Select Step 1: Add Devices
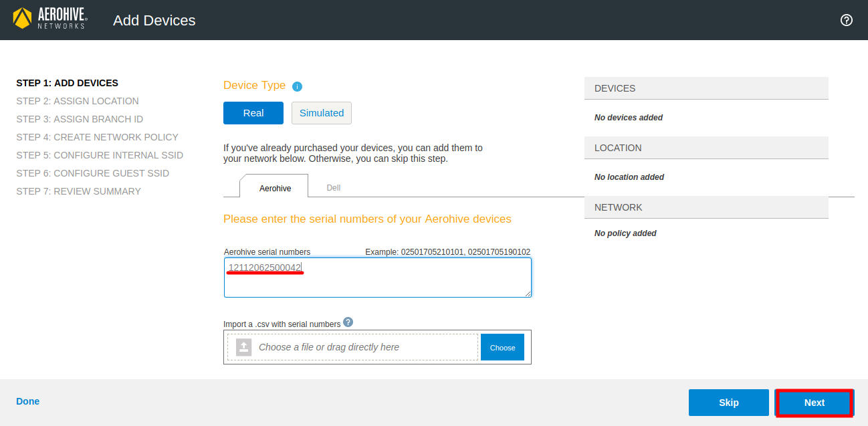The height and width of the screenshot is (426, 868). tap(68, 83)
